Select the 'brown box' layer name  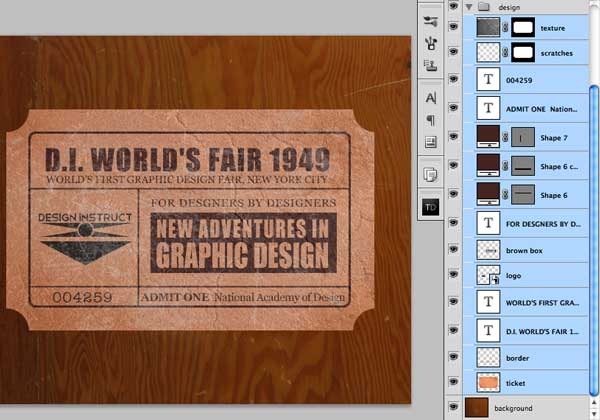tap(524, 251)
